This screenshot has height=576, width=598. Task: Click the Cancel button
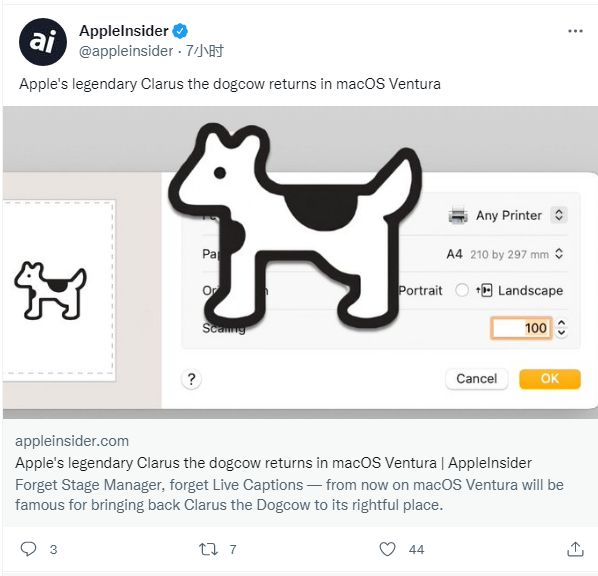tap(476, 379)
